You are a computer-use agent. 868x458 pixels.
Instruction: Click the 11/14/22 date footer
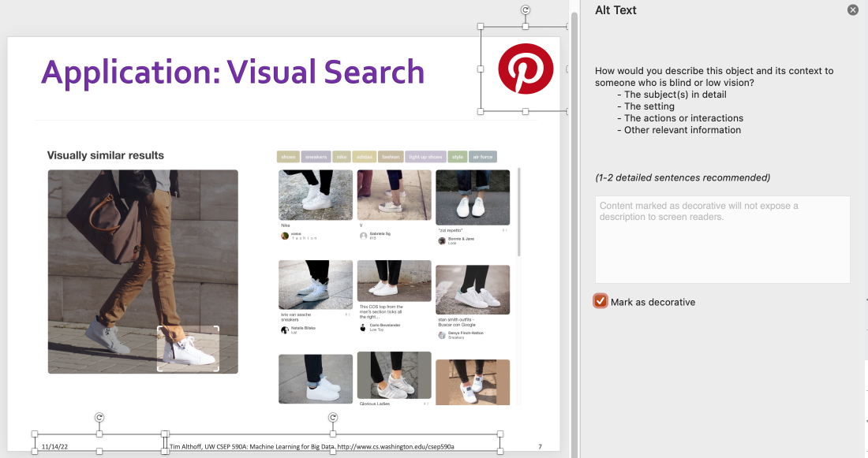[54, 446]
